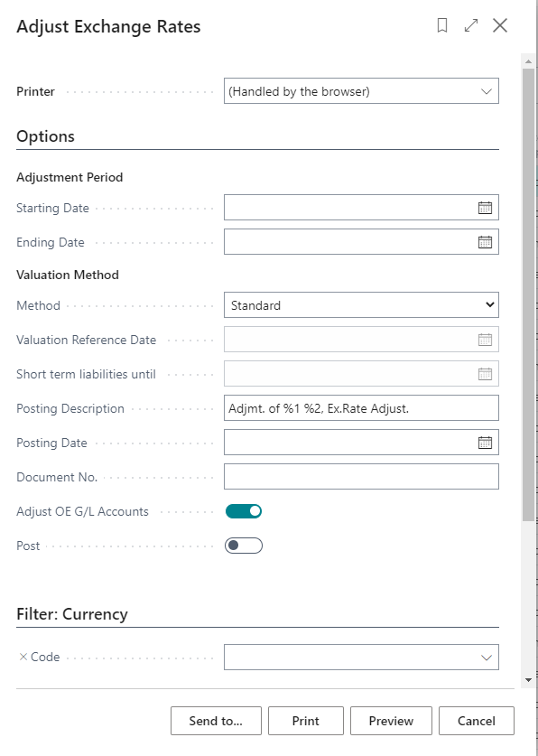Open calendar picker for Ending Date
This screenshot has height=756, width=538.
click(485, 242)
